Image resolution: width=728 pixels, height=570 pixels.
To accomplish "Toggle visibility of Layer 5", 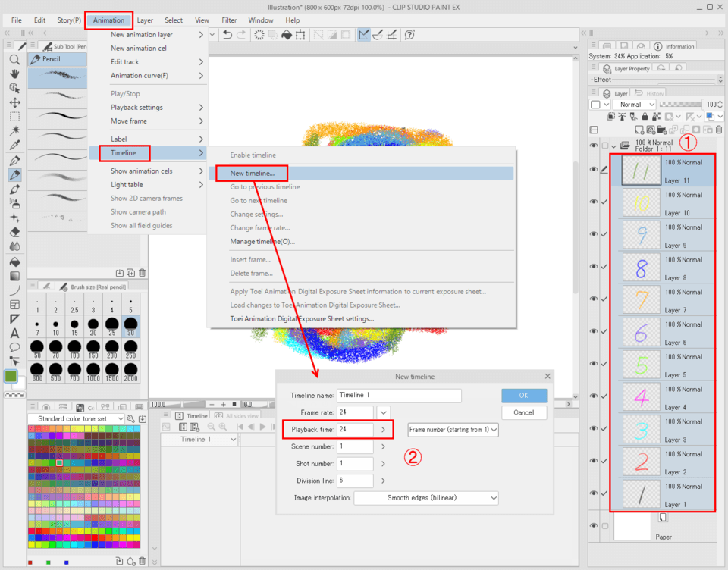I will pos(594,364).
